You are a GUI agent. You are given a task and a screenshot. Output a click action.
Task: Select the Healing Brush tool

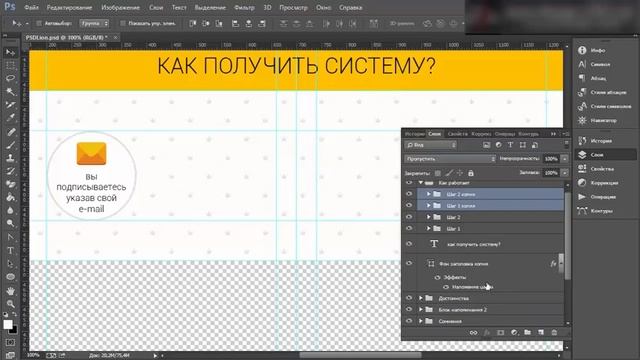[10, 132]
